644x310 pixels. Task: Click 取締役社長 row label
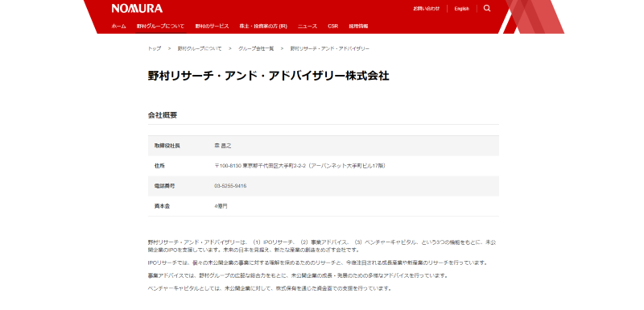167,146
